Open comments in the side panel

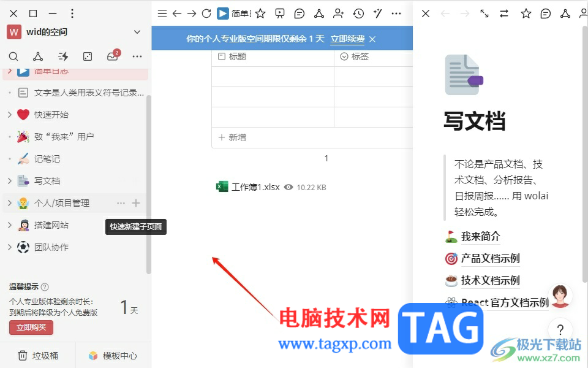coord(546,14)
